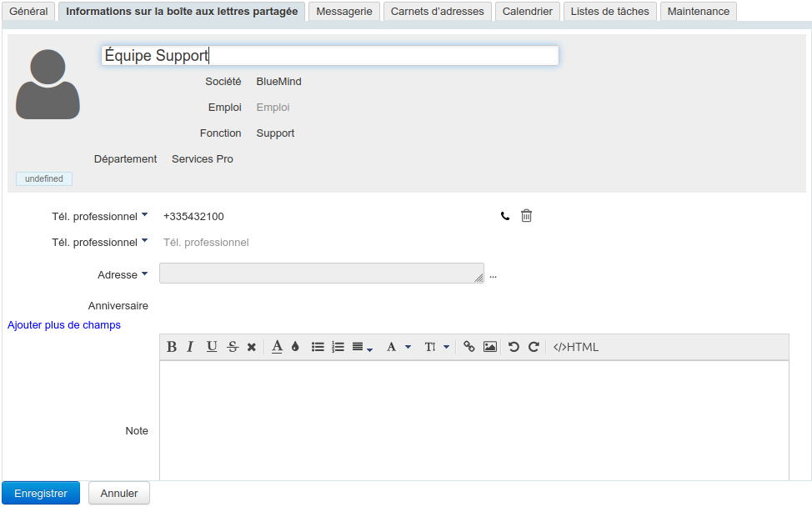Insert a bulleted list in note

point(318,347)
